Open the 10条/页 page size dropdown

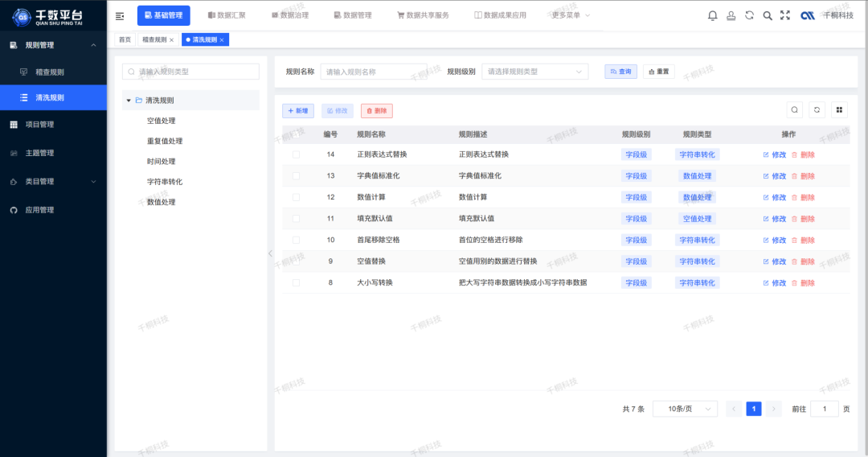point(686,409)
